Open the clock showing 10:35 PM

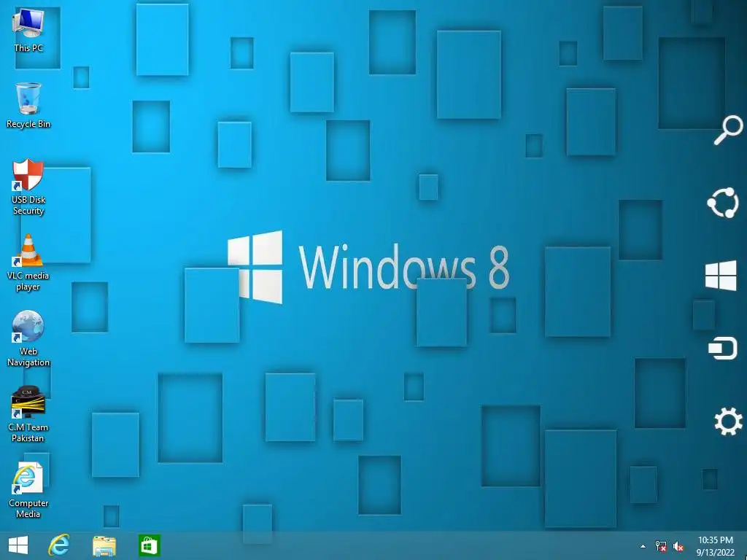[715, 546]
